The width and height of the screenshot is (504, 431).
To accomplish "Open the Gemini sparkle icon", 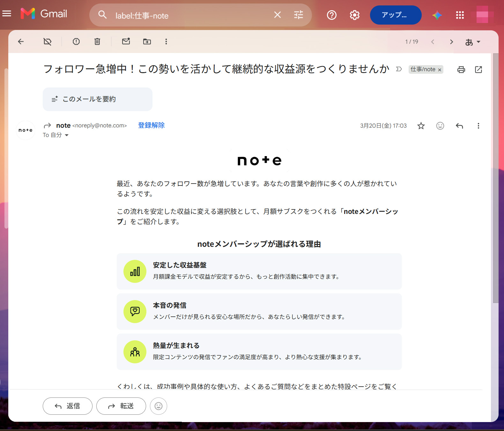I will coord(437,15).
